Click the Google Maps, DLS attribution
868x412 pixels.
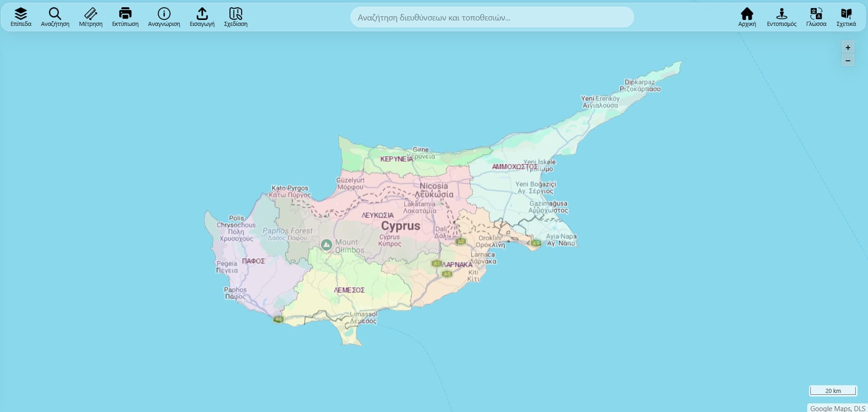tap(838, 408)
